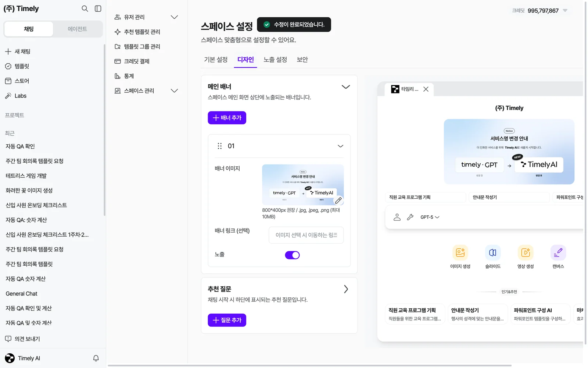Image resolution: width=588 pixels, height=368 pixels.
Task: Open the Timely AI profile at bottom
Action: 23,358
